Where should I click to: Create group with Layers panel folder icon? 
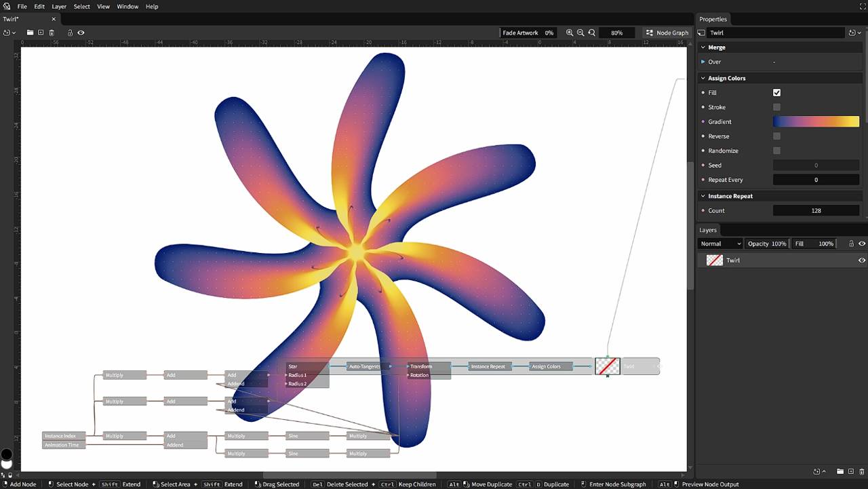coord(840,471)
